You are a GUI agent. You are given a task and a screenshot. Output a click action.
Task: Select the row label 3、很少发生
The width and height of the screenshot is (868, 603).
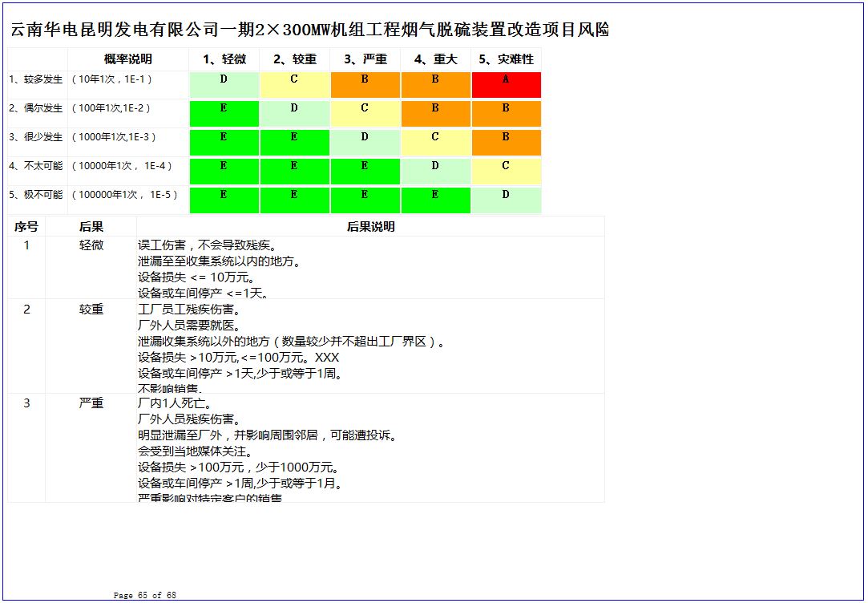(36, 137)
